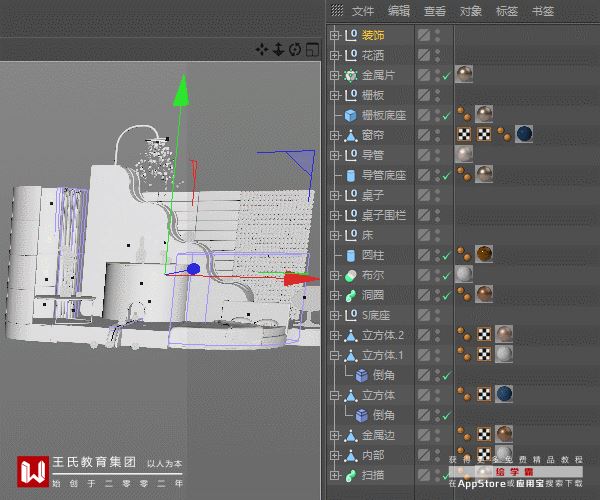Click the bevel deformer icon under 立方体
Screen dimensions: 600x500
(362, 415)
